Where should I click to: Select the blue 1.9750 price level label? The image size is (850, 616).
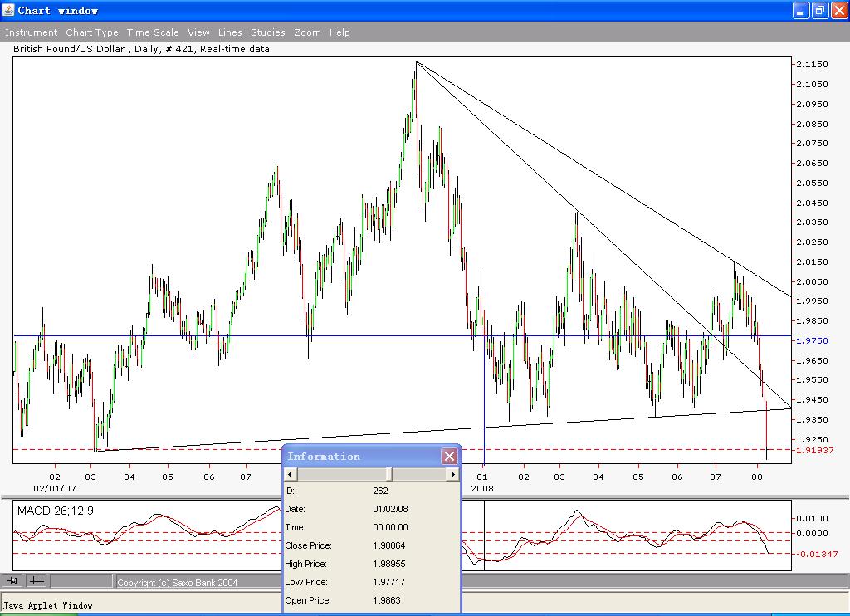(810, 341)
